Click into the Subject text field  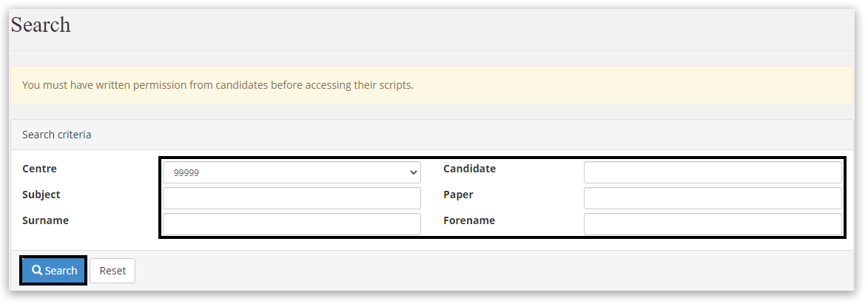pyautogui.click(x=292, y=198)
